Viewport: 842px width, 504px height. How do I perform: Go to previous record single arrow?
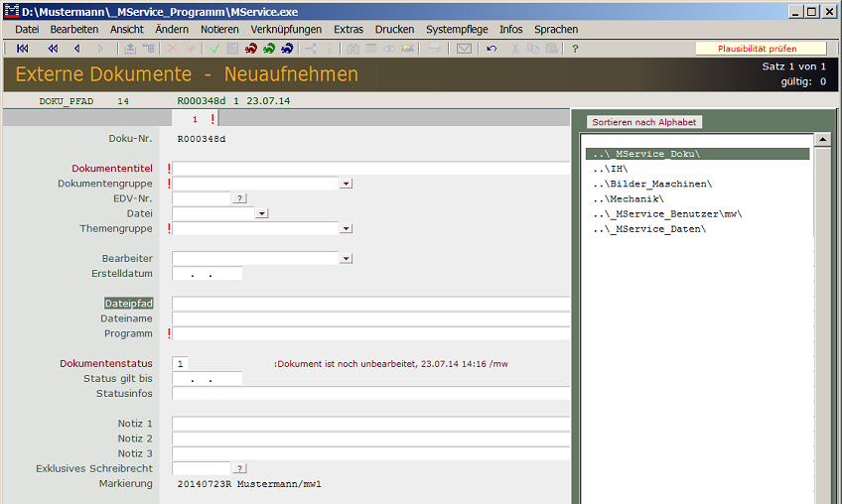coord(76,49)
